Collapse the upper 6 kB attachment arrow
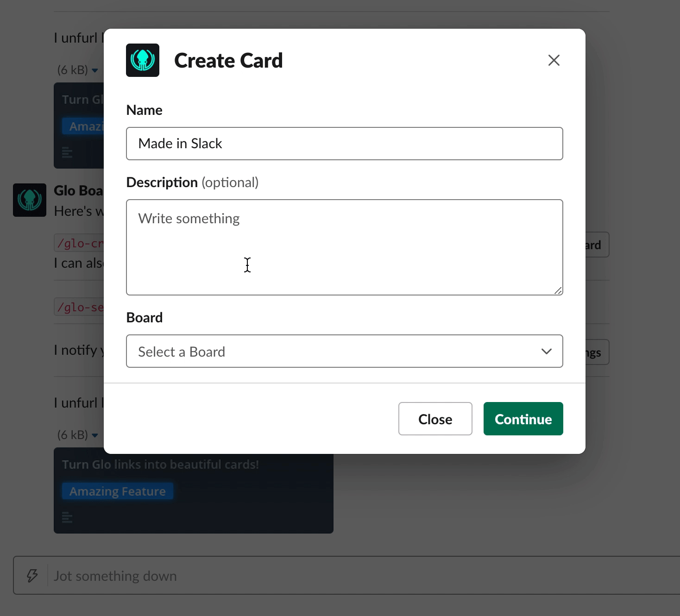Screen dimensions: 680x616 pyautogui.click(x=95, y=70)
